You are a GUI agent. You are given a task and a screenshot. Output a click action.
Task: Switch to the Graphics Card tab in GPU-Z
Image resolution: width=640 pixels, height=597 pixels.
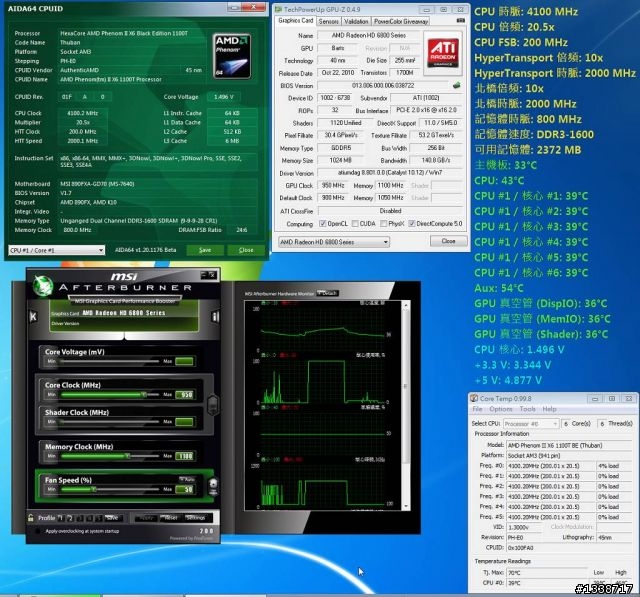click(296, 20)
